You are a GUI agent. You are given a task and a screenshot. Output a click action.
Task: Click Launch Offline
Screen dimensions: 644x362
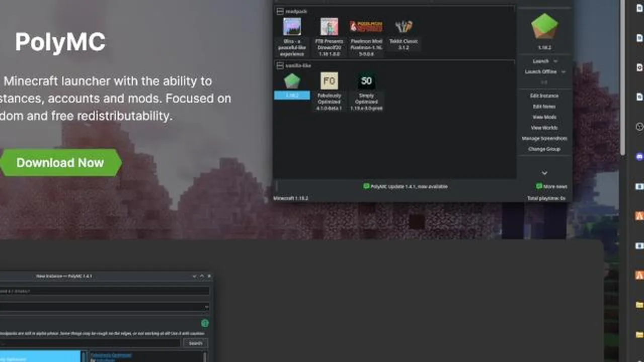541,72
